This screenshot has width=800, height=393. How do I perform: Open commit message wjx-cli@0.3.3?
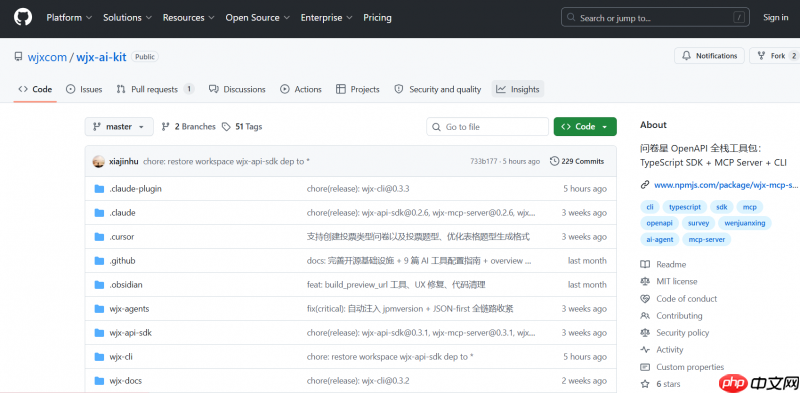358,189
